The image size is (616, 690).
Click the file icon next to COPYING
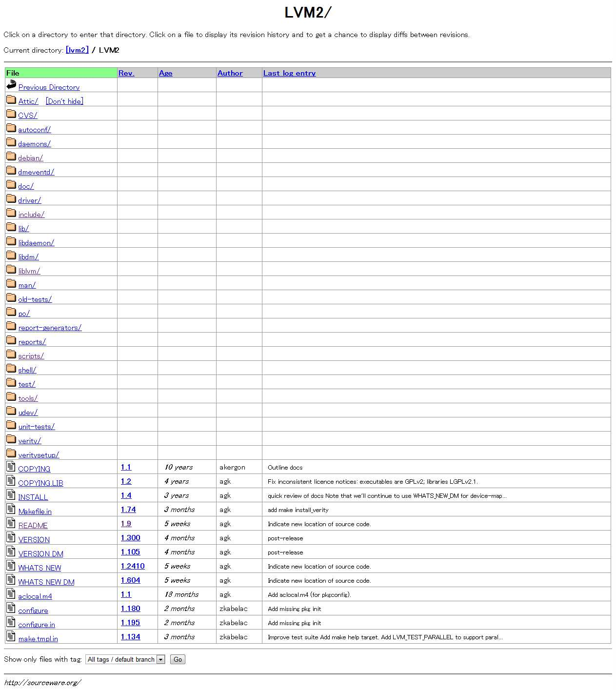[10, 466]
